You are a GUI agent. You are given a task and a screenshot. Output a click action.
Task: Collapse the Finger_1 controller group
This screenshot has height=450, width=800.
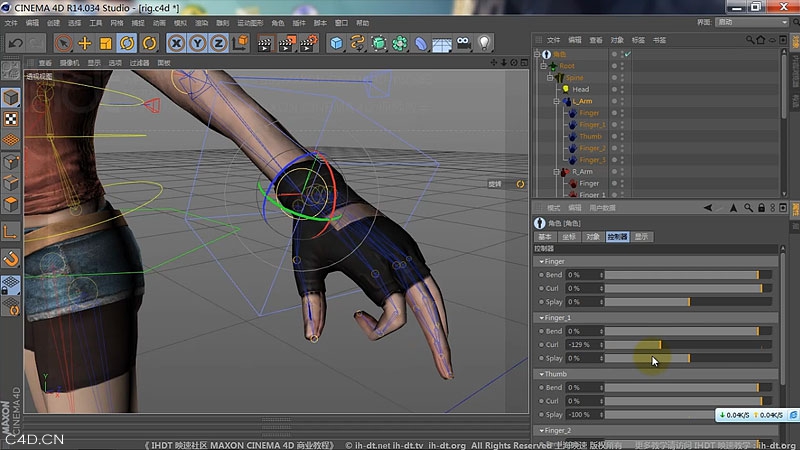click(540, 318)
